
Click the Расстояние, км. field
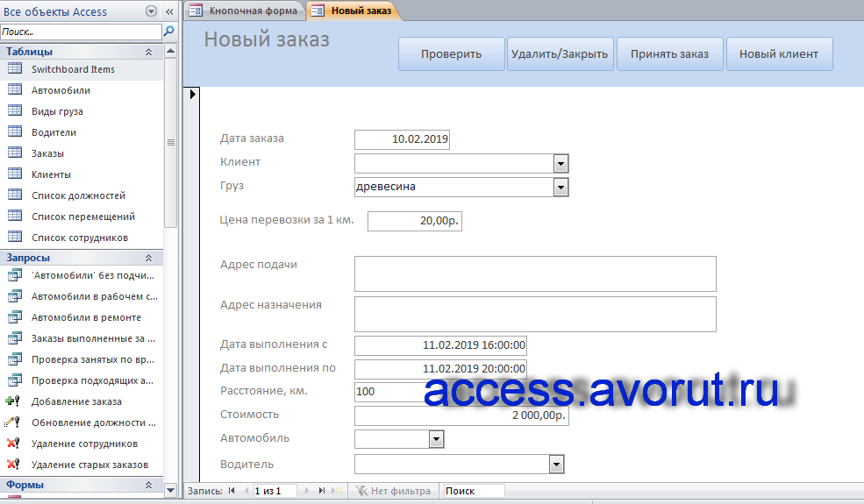pyautogui.click(x=389, y=392)
